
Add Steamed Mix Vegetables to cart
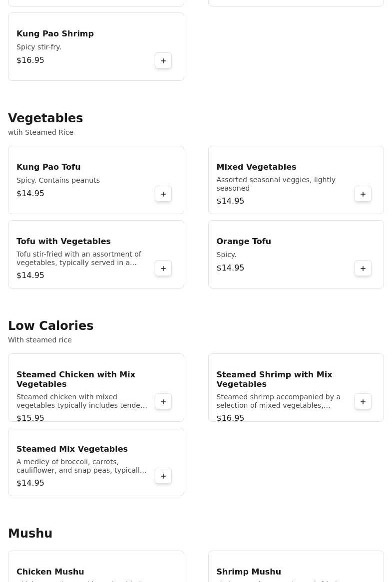point(163,476)
